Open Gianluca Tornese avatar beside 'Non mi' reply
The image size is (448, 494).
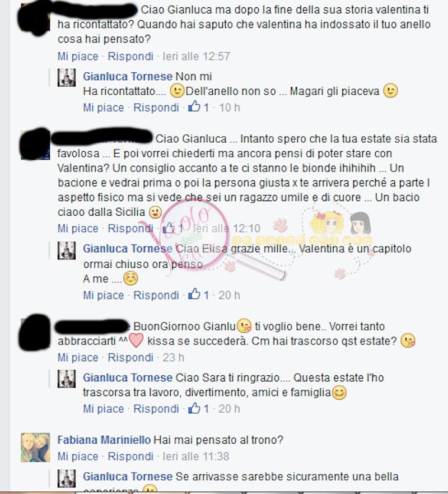pyautogui.click(x=67, y=77)
